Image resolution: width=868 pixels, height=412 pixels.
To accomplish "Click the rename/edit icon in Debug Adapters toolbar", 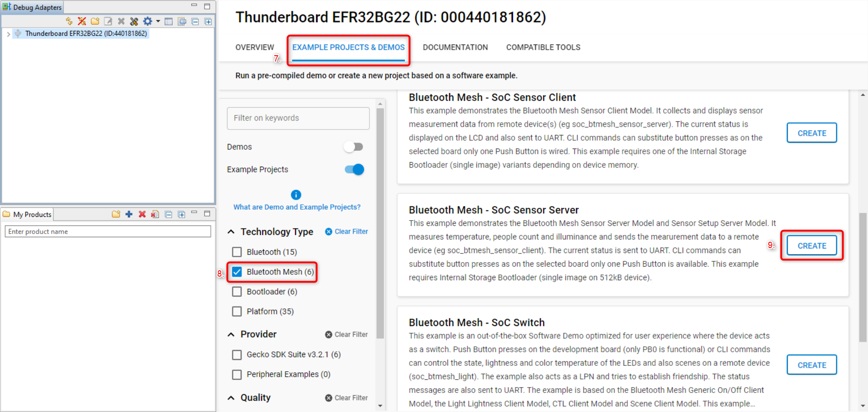I will [x=108, y=21].
